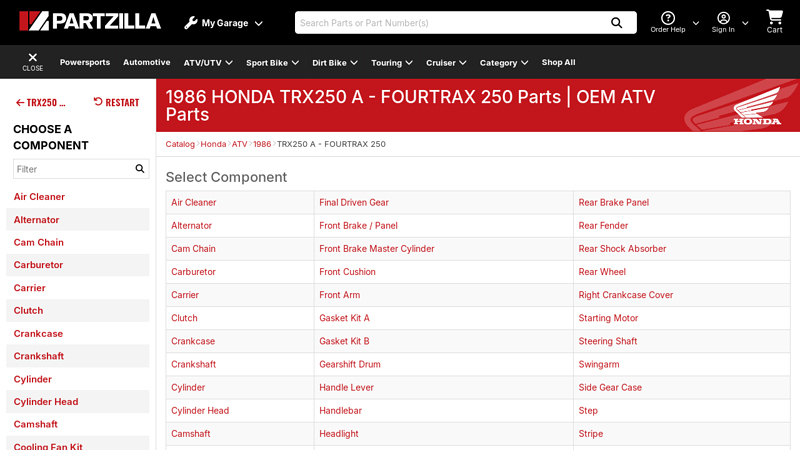This screenshot has width=800, height=450.
Task: Click the Sign In user icon
Action: point(723,18)
